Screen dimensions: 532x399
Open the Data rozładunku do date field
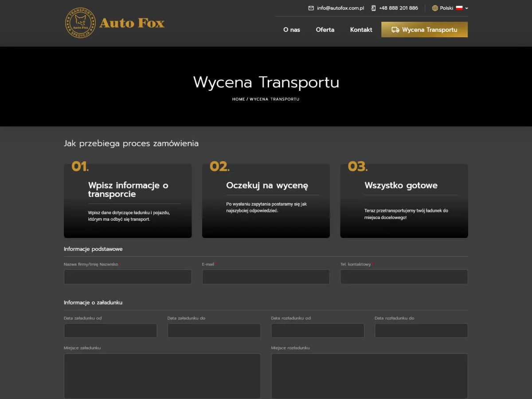(x=421, y=330)
